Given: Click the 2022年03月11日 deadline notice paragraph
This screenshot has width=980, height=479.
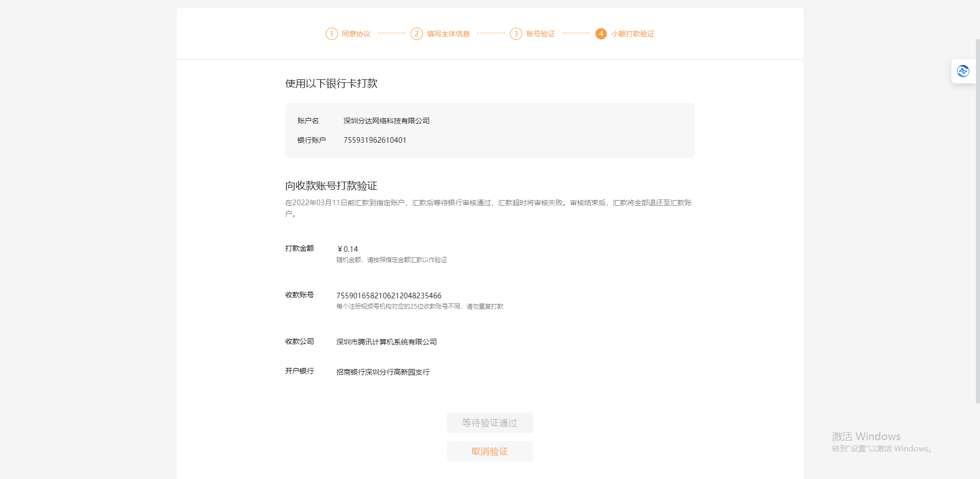Looking at the screenshot, I should pos(489,208).
